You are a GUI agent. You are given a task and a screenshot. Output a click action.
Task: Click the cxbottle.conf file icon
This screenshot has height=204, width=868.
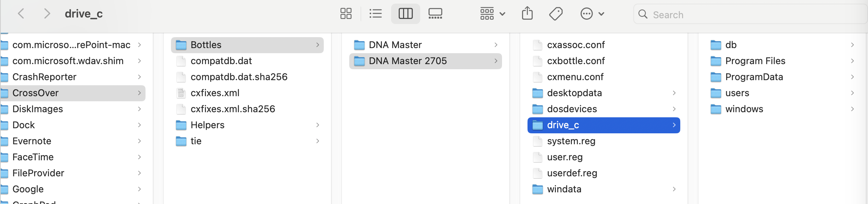tap(537, 61)
